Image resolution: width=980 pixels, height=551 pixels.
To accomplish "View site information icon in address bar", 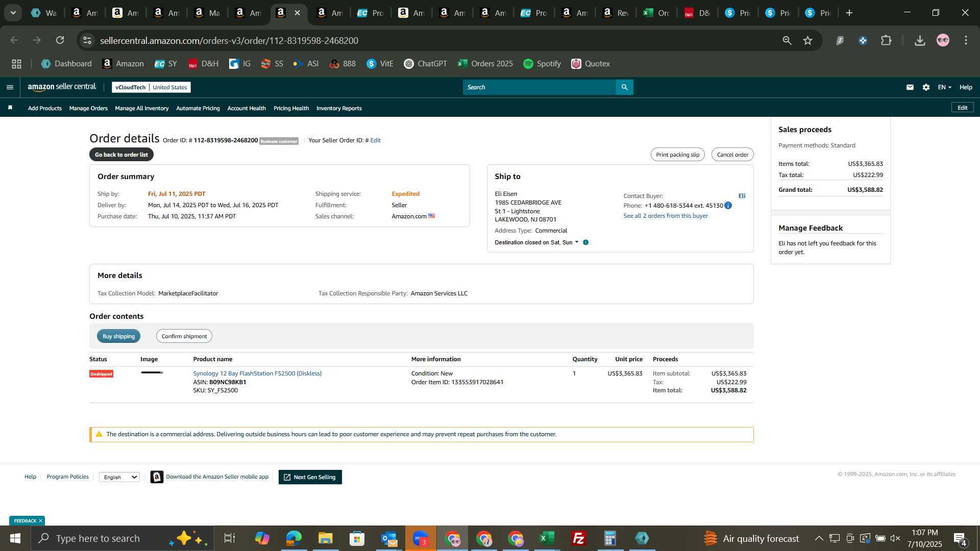I will point(87,40).
